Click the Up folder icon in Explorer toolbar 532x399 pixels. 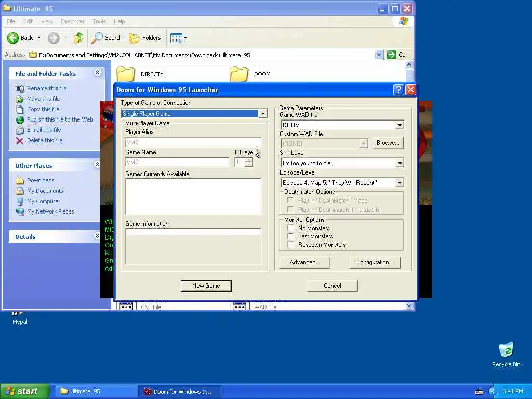78,38
